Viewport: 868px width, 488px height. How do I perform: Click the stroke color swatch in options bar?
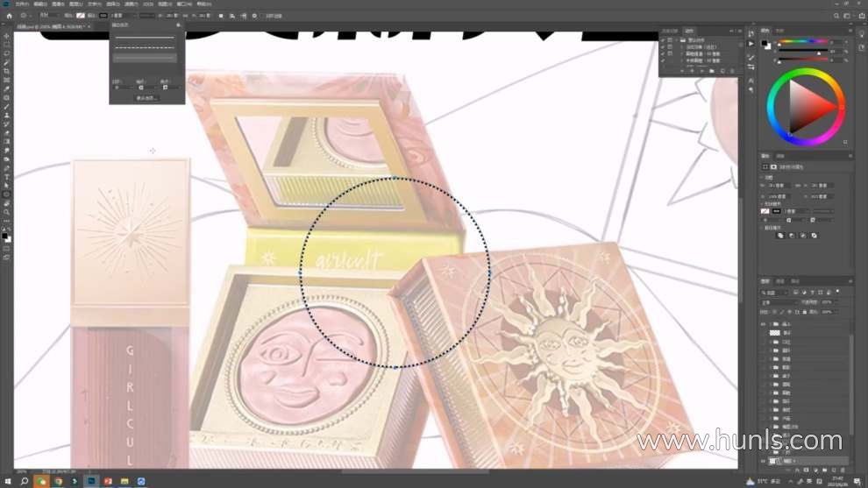tap(103, 16)
